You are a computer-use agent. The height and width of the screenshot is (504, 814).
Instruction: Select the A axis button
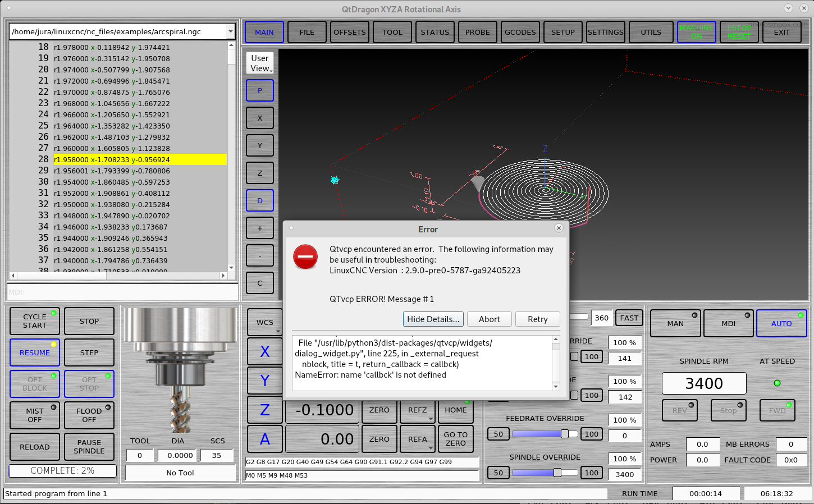(265, 439)
